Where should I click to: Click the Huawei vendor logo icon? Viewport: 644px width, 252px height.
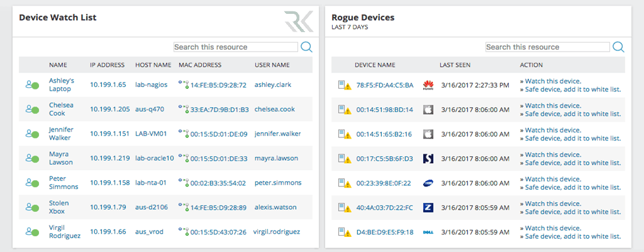tap(428, 85)
